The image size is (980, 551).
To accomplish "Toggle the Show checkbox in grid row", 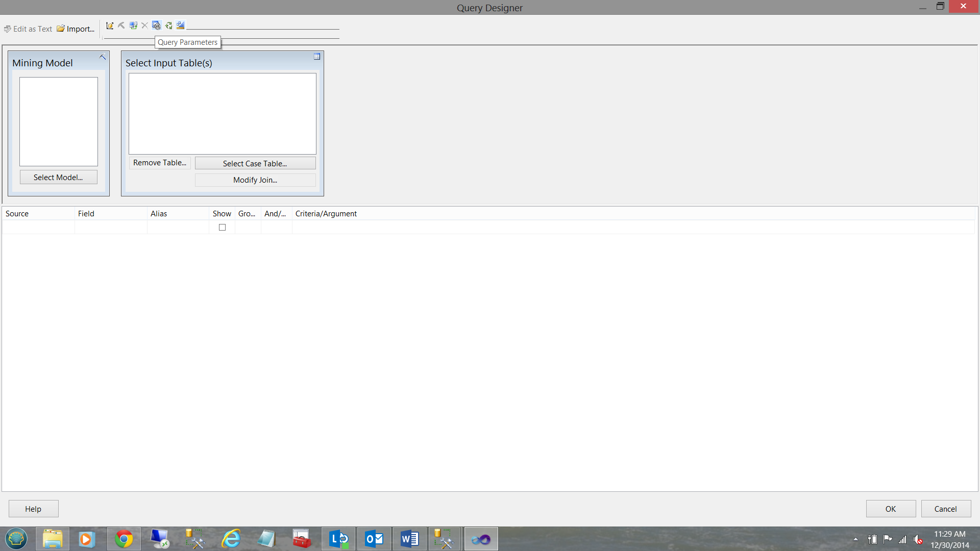I will pos(222,228).
